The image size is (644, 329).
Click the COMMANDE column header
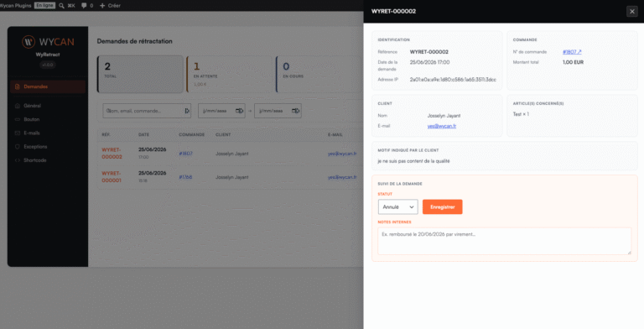[191, 134]
